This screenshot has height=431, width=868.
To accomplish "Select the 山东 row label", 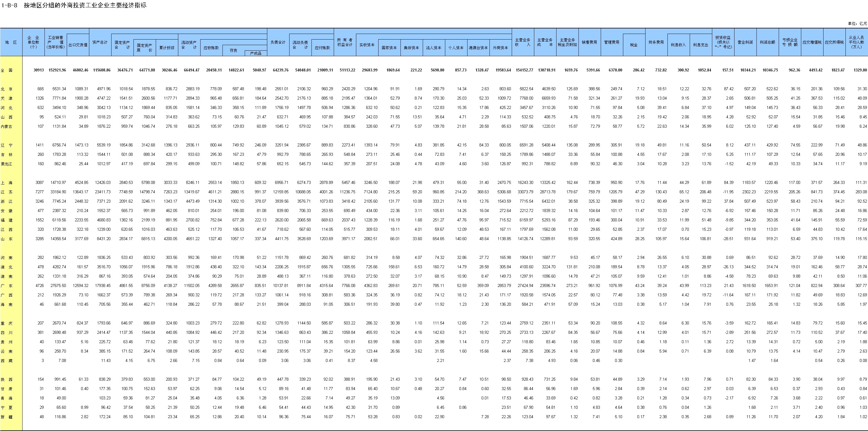I will pos(6,239).
